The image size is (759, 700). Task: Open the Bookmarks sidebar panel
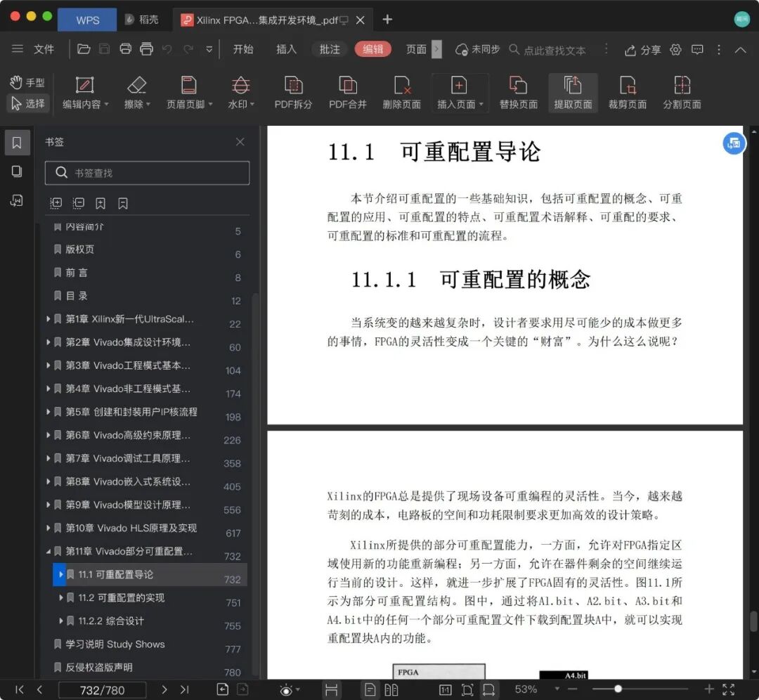pos(16,143)
